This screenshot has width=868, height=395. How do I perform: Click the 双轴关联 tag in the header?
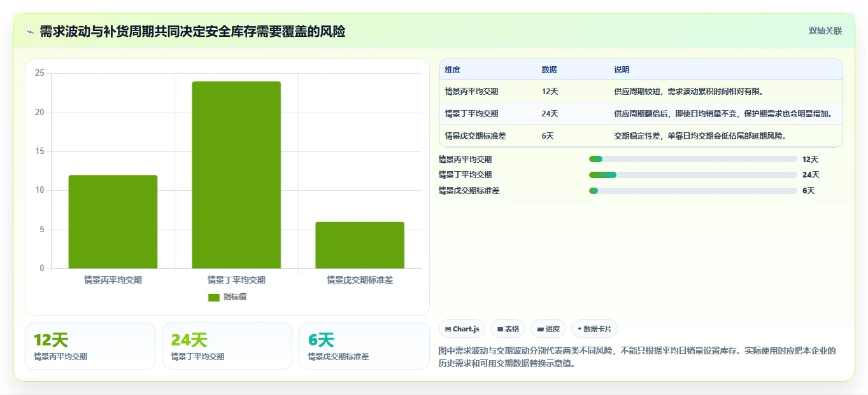[x=825, y=31]
